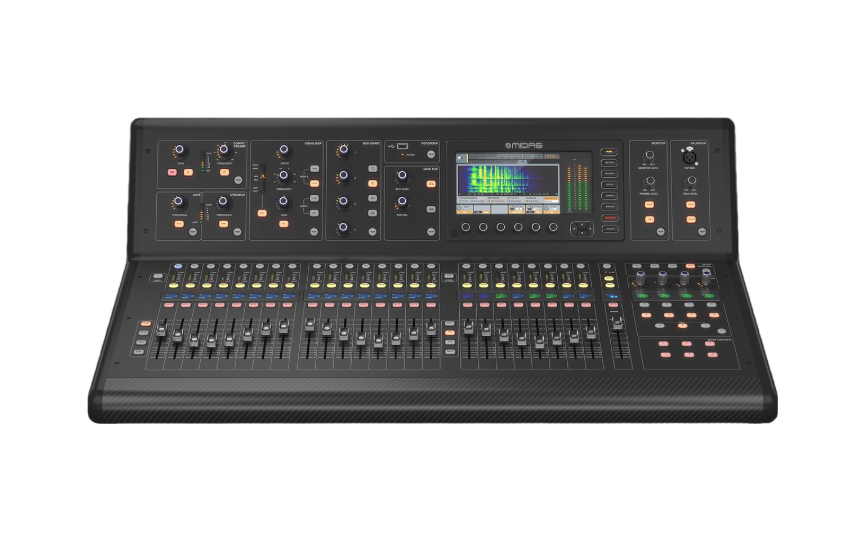Open the Home screen button beside the display
The width and height of the screenshot is (864, 540).
tap(609, 152)
